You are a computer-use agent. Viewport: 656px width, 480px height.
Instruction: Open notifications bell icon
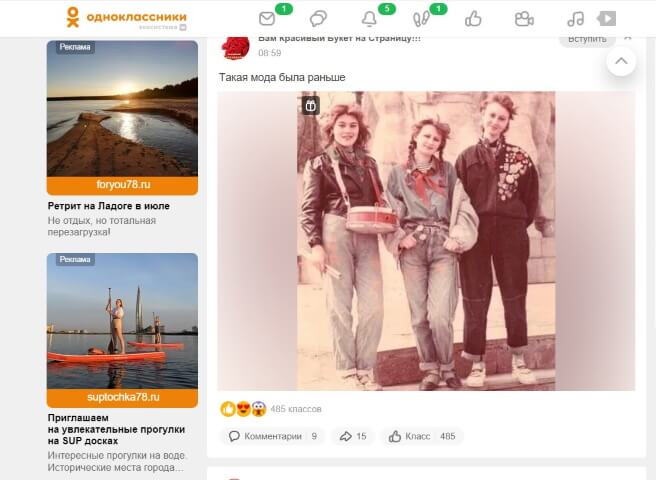(x=369, y=19)
